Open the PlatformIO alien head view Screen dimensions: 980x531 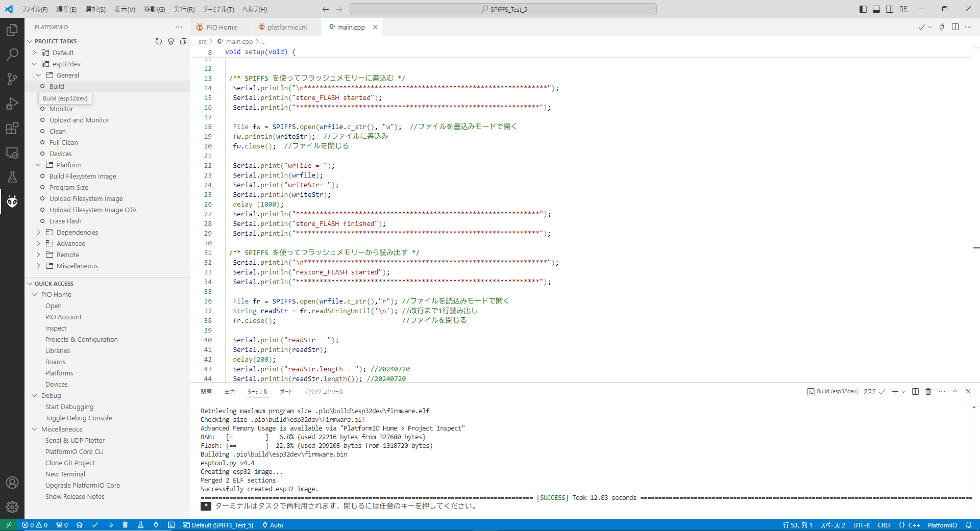coord(12,201)
